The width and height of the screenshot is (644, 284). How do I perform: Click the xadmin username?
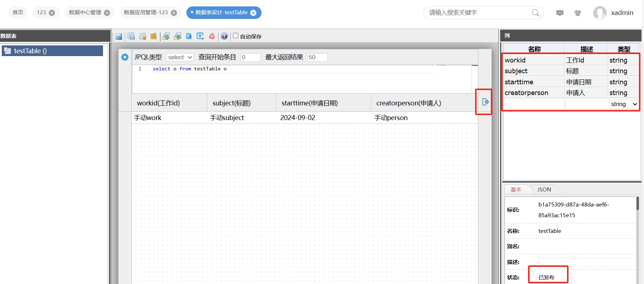(622, 13)
